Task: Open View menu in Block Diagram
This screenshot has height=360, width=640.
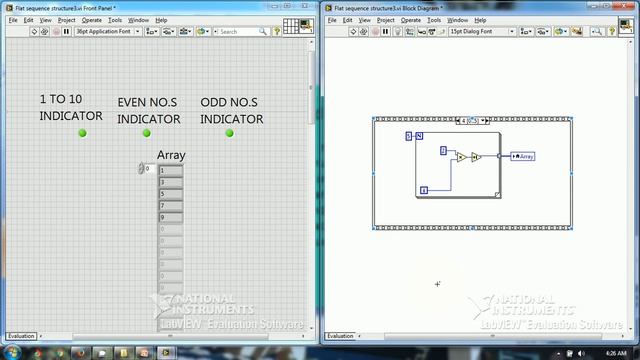Action: click(364, 20)
